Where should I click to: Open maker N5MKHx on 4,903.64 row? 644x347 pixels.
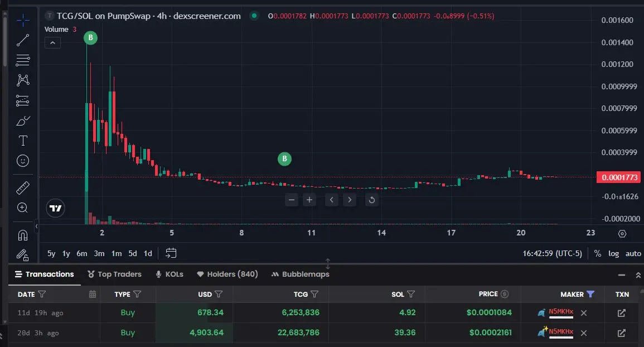(x=560, y=332)
